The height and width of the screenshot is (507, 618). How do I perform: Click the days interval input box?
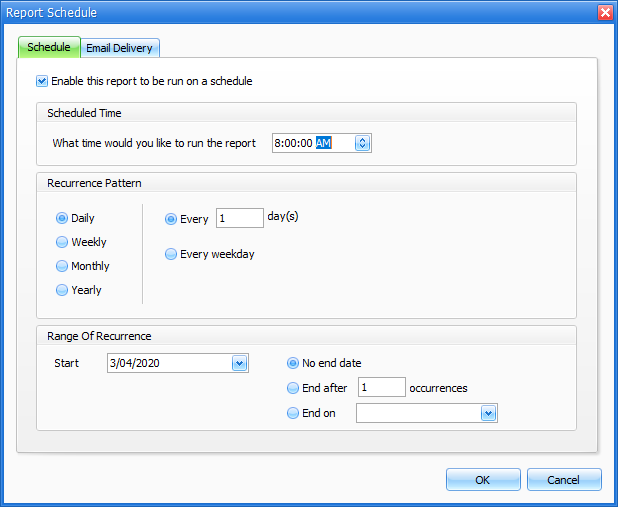click(x=239, y=218)
